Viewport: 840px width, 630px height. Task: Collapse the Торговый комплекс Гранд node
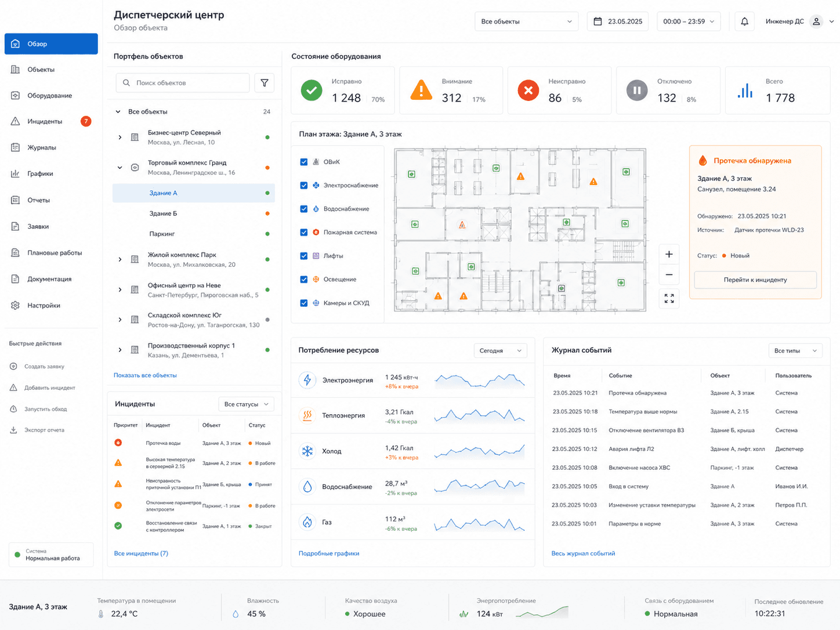[120, 168]
